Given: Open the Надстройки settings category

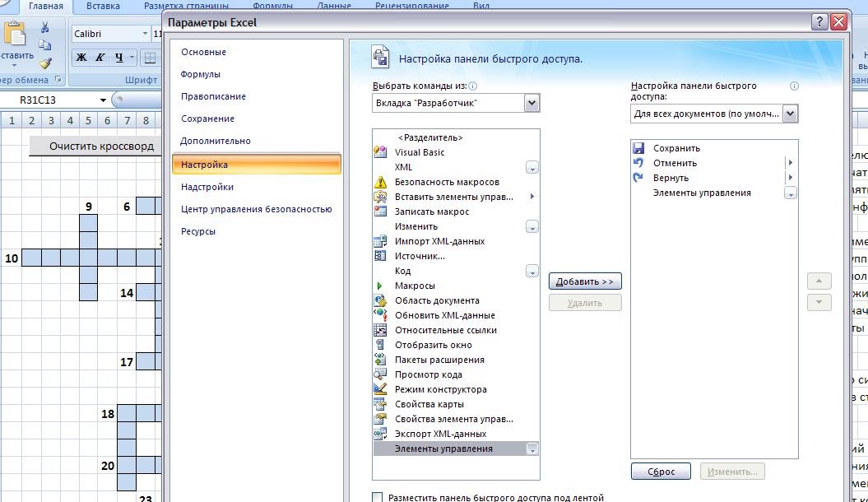Looking at the screenshot, I should click(x=207, y=187).
